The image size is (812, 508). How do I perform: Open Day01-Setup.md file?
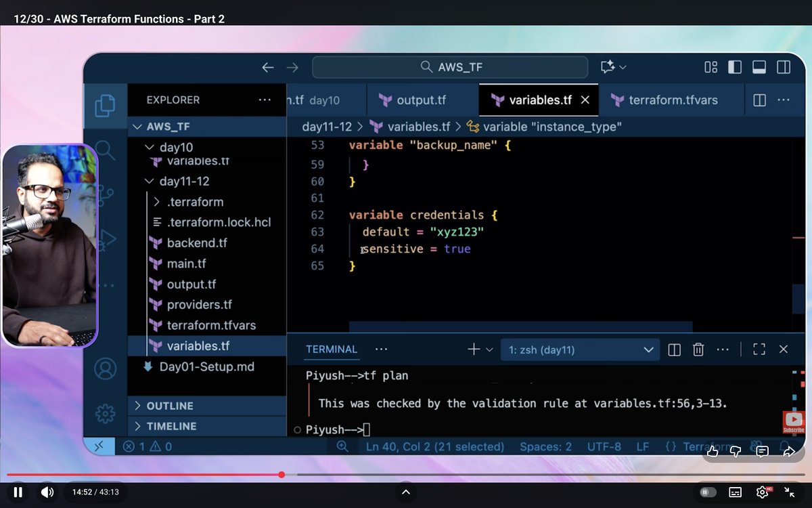(x=207, y=366)
